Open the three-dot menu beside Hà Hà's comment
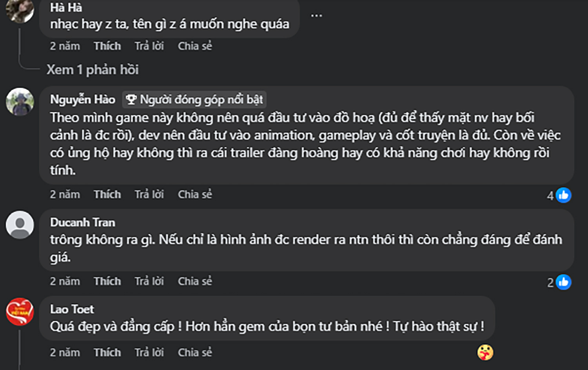 coord(316,16)
